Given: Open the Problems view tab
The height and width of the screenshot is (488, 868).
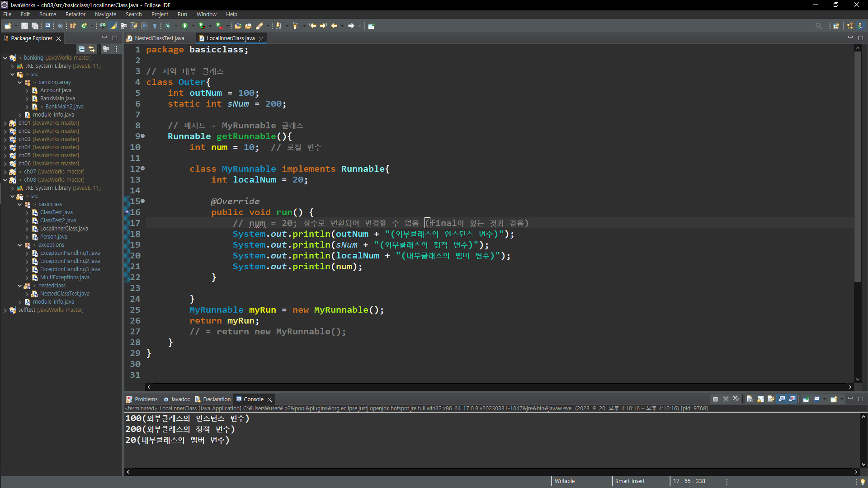Looking at the screenshot, I should 146,399.
